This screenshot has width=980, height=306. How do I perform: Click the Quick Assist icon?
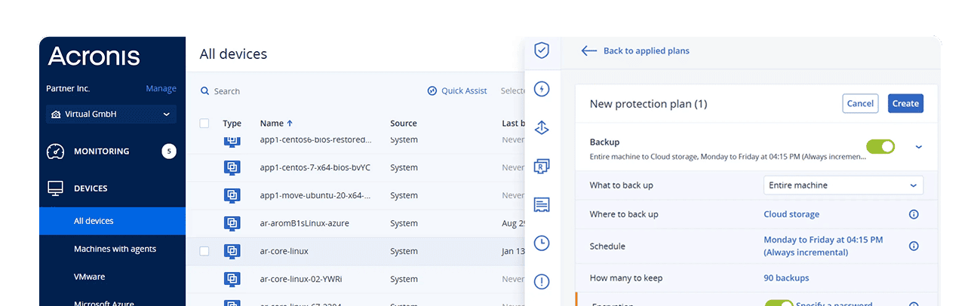click(432, 91)
